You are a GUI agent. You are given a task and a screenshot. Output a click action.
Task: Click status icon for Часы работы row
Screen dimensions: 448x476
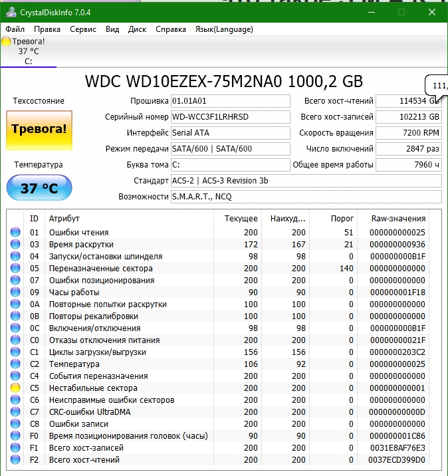pyautogui.click(x=15, y=292)
